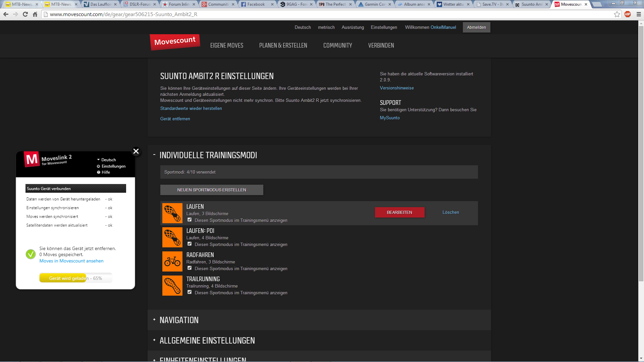The width and height of the screenshot is (644, 362).
Task: Reload the page in browser
Action: [25, 14]
